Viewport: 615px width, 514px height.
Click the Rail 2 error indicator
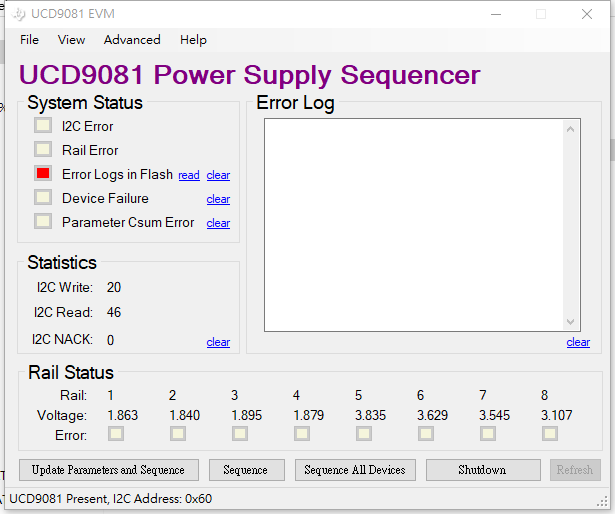pos(178,434)
